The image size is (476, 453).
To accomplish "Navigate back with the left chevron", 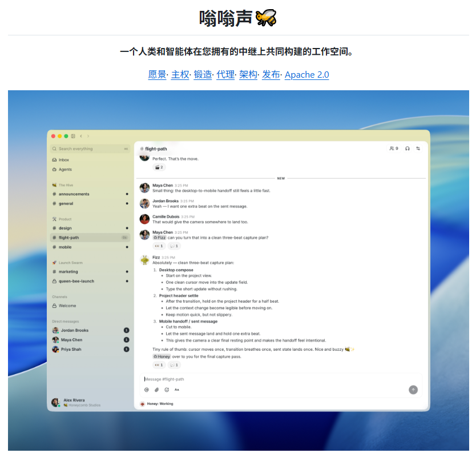I will [x=81, y=136].
